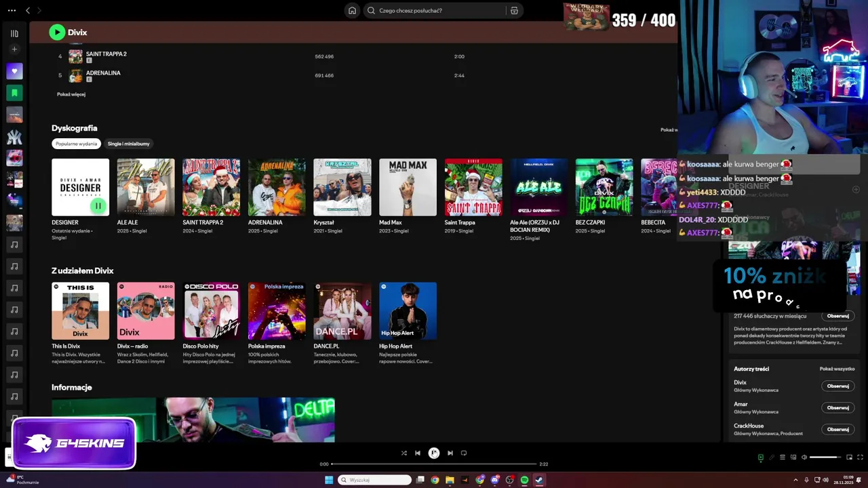The width and height of the screenshot is (868, 488).
Task: Select the Popularne wydania filter
Action: click(x=76, y=144)
